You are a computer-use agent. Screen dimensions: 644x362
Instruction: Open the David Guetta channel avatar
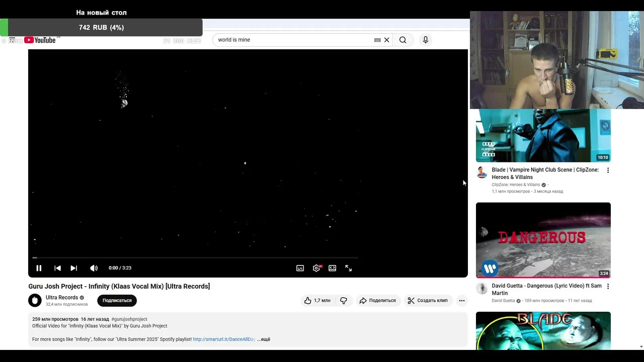coord(482,288)
